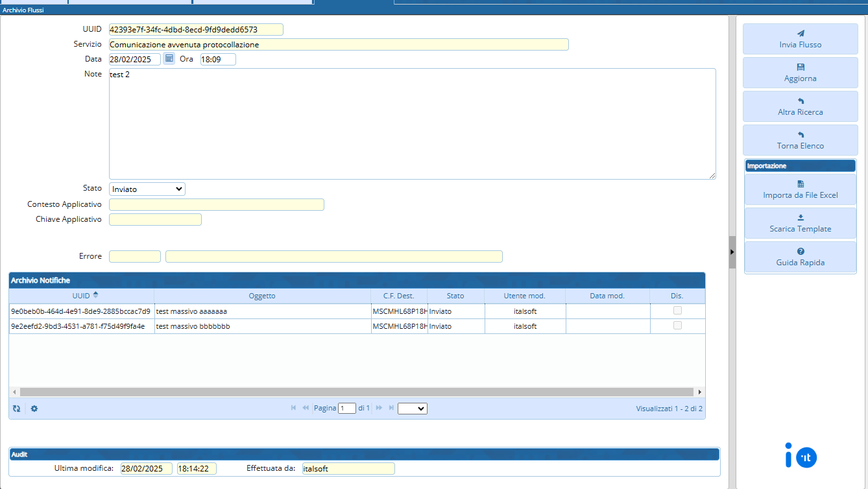The image size is (868, 489).
Task: Go to the last page of notifications
Action: pyautogui.click(x=391, y=408)
